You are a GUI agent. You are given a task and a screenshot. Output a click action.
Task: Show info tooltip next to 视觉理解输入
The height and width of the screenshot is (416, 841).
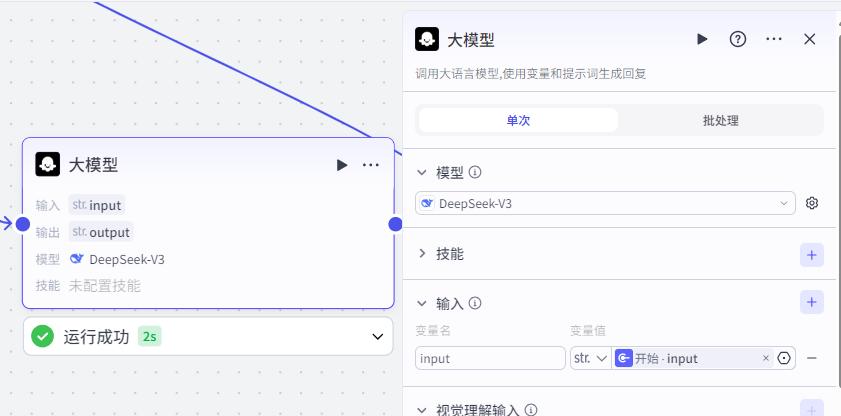pos(530,410)
